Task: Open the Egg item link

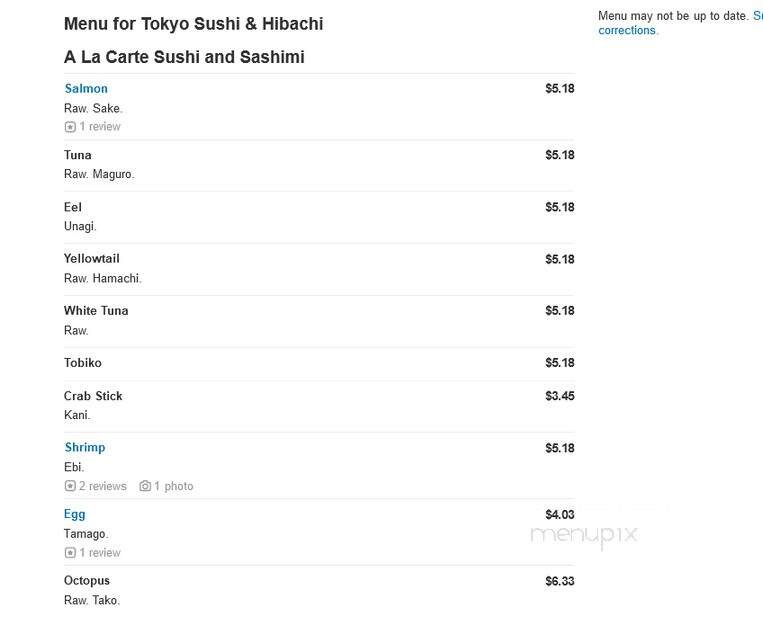Action: click(x=75, y=514)
